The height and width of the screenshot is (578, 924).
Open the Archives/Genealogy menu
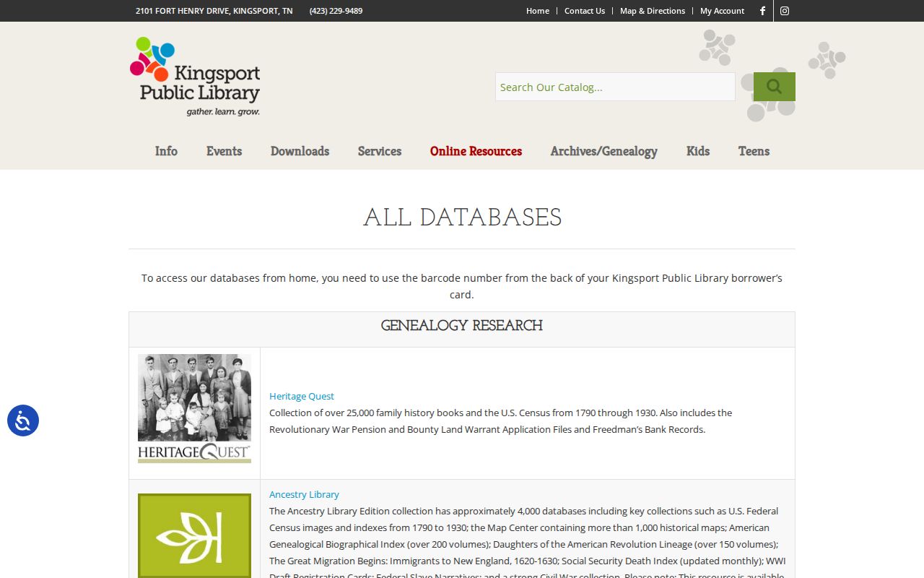(x=604, y=151)
